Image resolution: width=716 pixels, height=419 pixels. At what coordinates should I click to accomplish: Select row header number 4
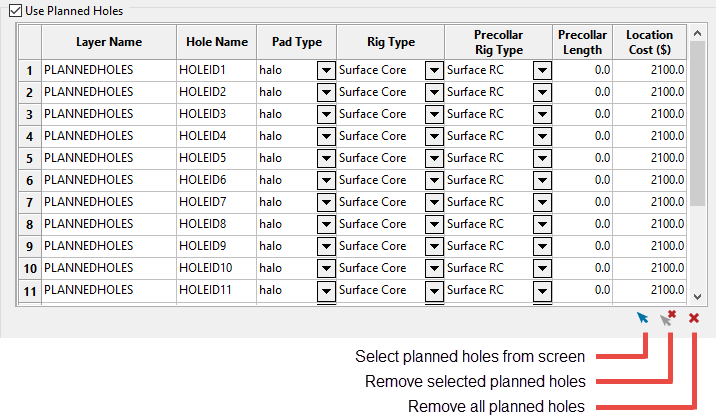[x=30, y=136]
